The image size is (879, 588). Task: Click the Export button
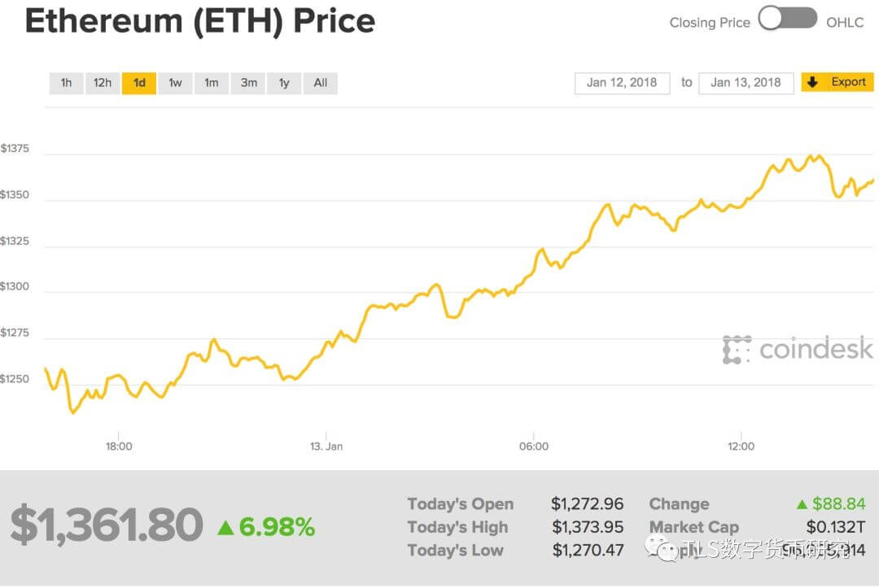pyautogui.click(x=837, y=82)
